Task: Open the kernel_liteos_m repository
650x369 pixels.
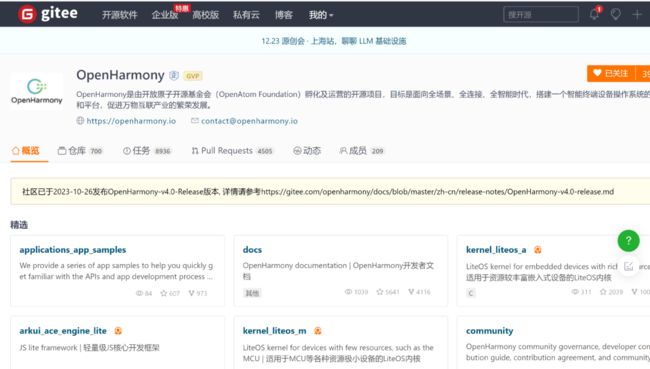Action: click(274, 330)
